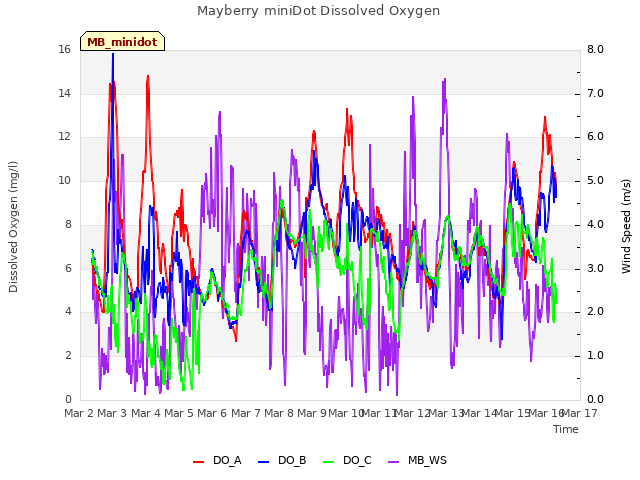Image resolution: width=640 pixels, height=480 pixels.
Task: Click the 5.0 wind speed tick label
Action: tap(595, 180)
